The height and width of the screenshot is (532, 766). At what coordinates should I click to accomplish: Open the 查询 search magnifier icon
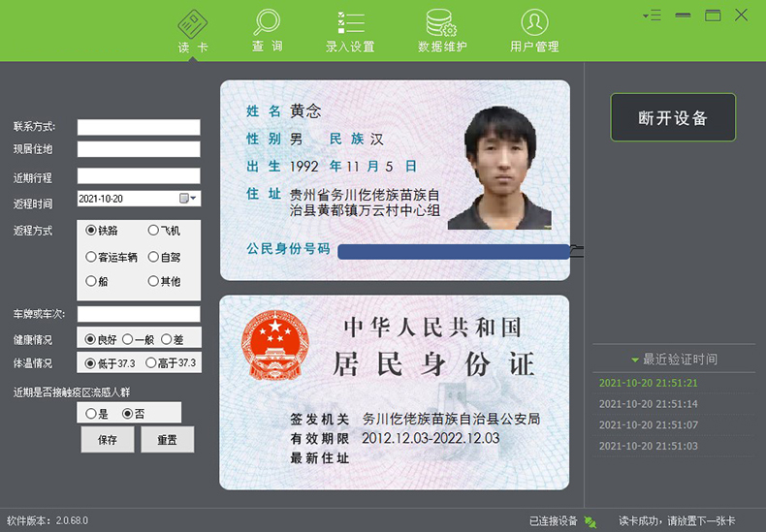[267, 22]
